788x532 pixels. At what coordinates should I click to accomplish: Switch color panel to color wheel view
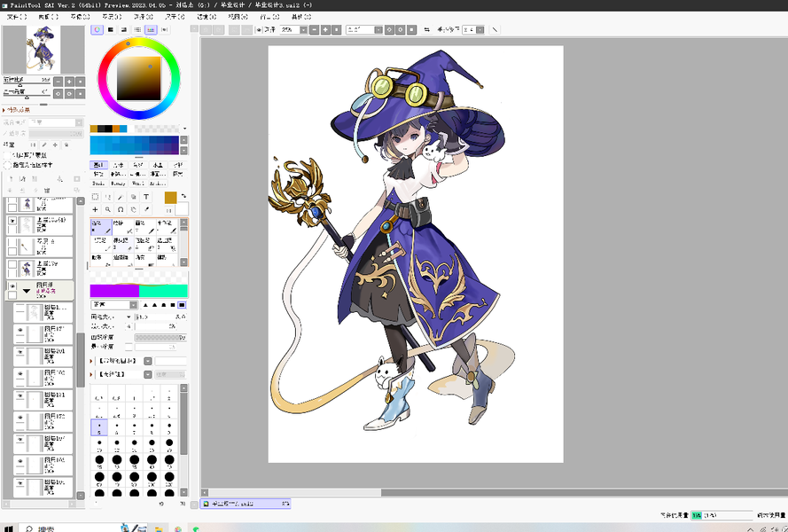[x=97, y=29]
